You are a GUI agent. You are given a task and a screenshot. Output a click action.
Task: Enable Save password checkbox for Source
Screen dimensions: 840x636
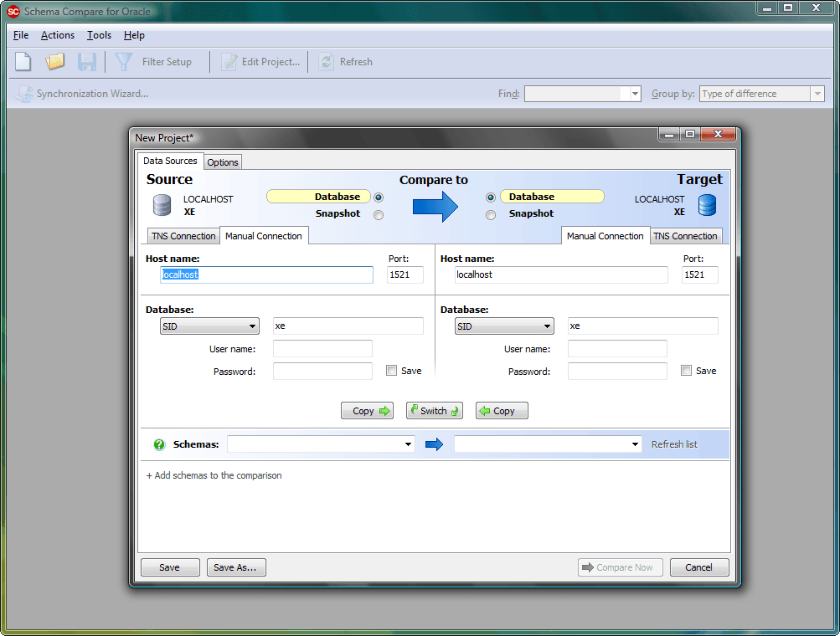392,371
